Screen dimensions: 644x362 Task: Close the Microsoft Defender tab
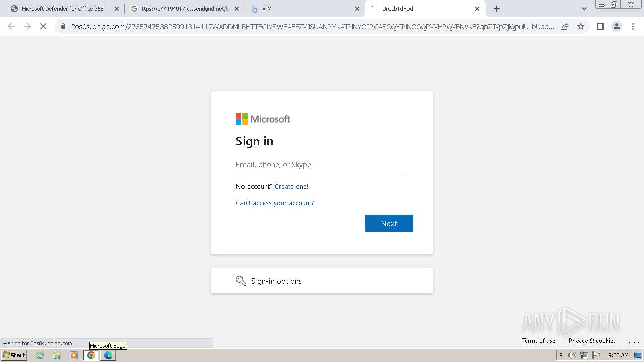[117, 9]
